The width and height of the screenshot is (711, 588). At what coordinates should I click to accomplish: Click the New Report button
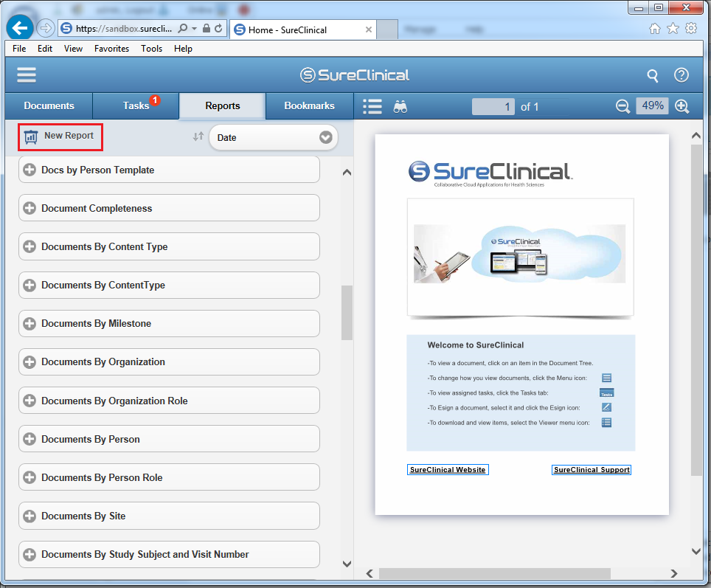60,136
